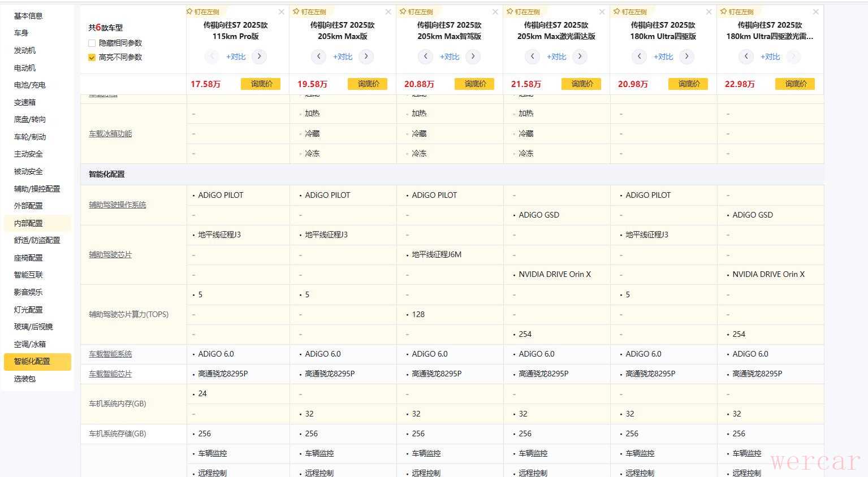Pin the 205km Max版 column to left
This screenshot has width=868, height=477.
(310, 12)
